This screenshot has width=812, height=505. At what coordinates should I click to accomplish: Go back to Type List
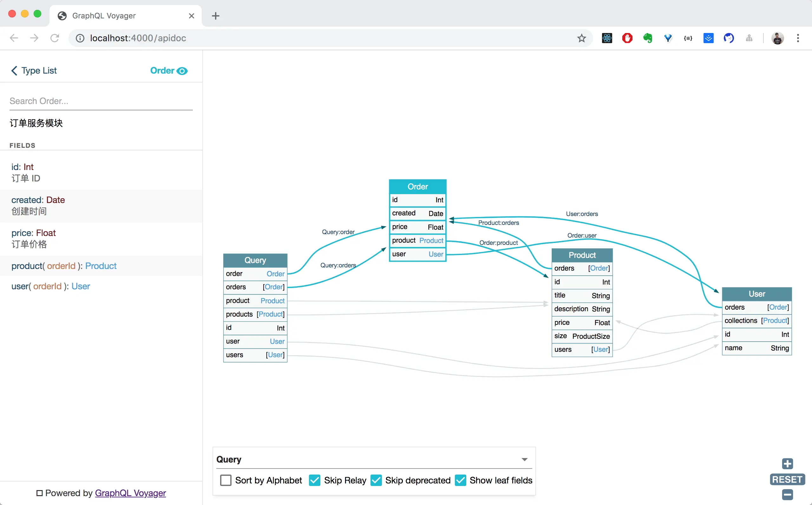click(34, 71)
